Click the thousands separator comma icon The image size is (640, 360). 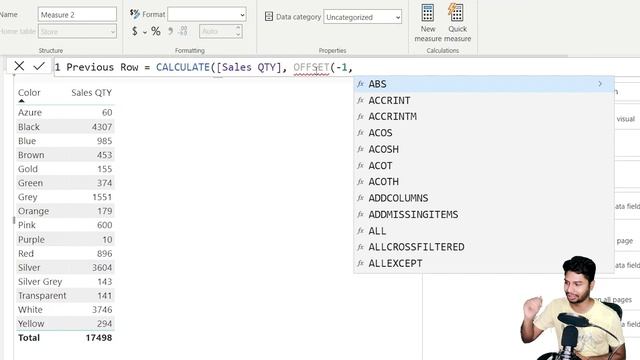(x=170, y=31)
